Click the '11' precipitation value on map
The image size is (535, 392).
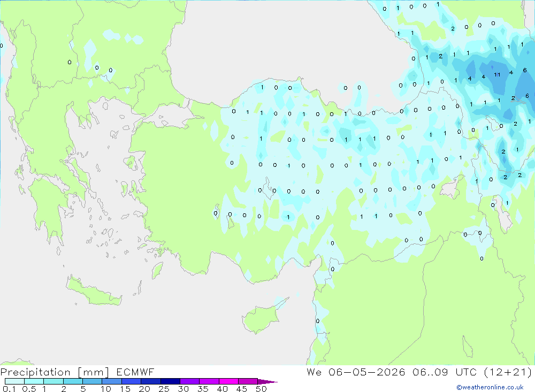pos(497,75)
